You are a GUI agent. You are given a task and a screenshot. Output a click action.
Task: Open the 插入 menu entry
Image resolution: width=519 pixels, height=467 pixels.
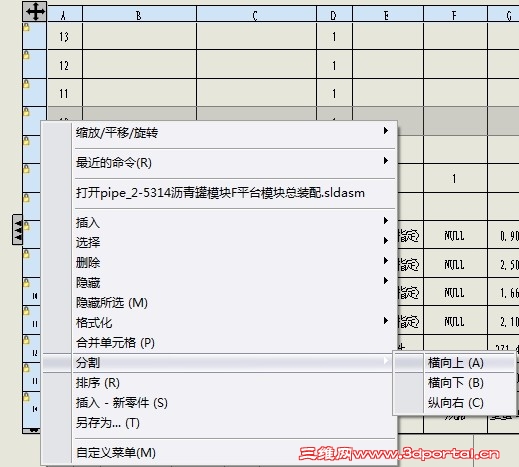coord(219,223)
